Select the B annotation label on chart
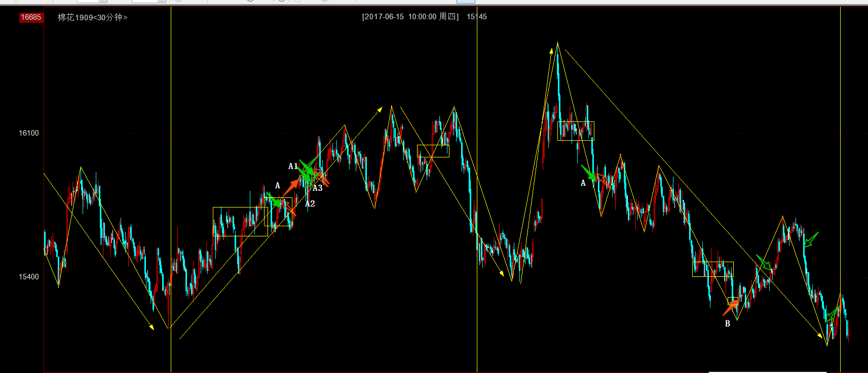Viewport: 868px width, 373px height. click(728, 323)
